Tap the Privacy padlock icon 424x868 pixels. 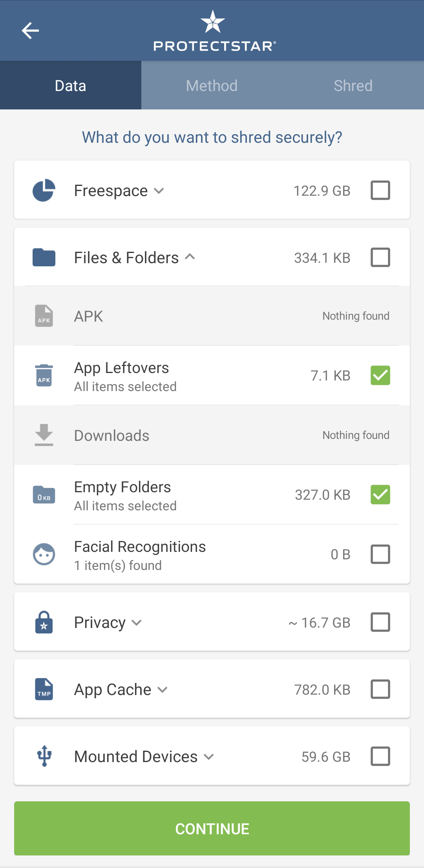44,622
